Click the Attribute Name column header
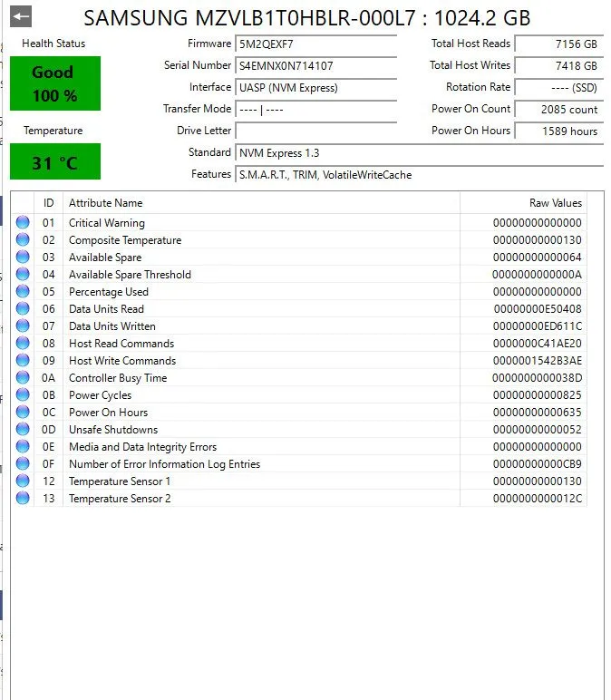The height and width of the screenshot is (700, 611). (x=262, y=203)
